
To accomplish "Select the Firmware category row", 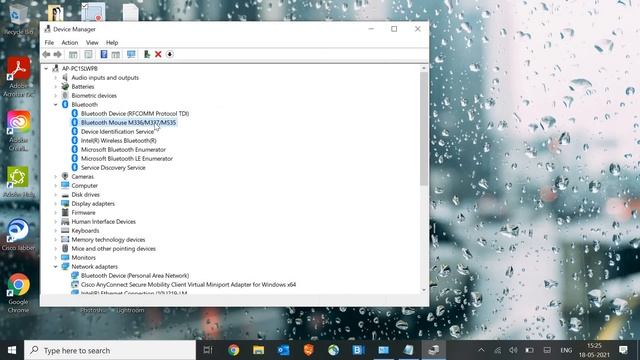I will pyautogui.click(x=83, y=213).
